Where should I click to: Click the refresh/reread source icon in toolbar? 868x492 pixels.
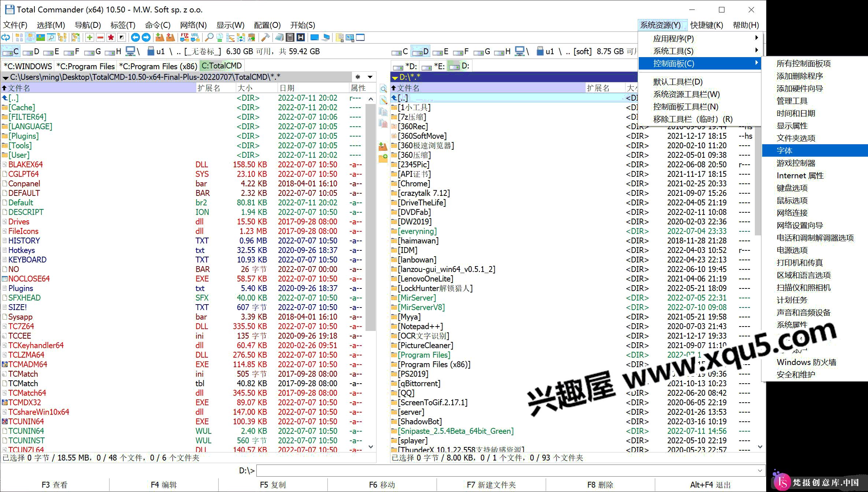(x=5, y=37)
